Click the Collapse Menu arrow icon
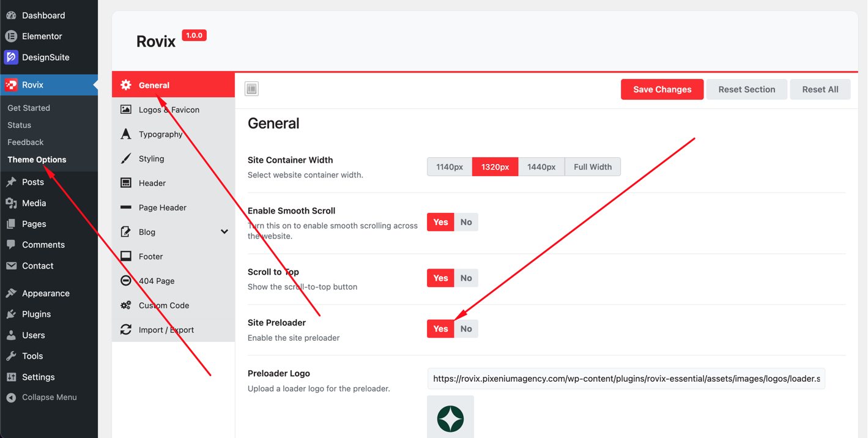Image resolution: width=868 pixels, height=438 pixels. point(11,398)
